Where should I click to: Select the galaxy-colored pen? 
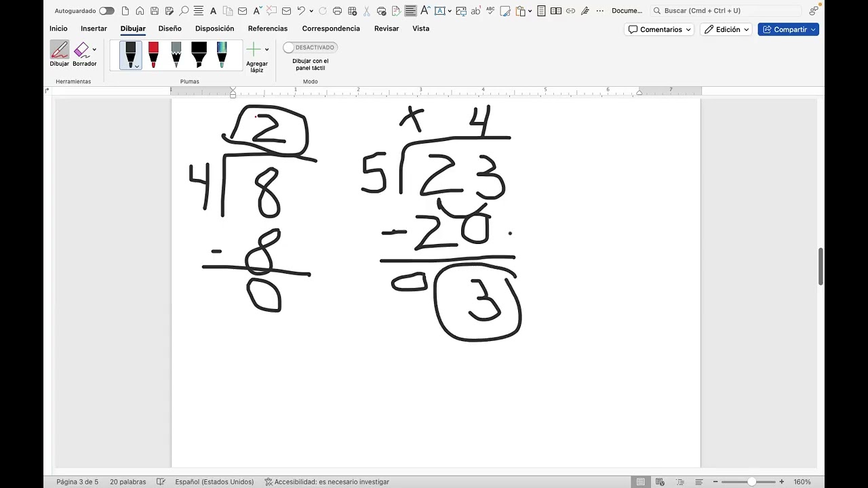[222, 55]
